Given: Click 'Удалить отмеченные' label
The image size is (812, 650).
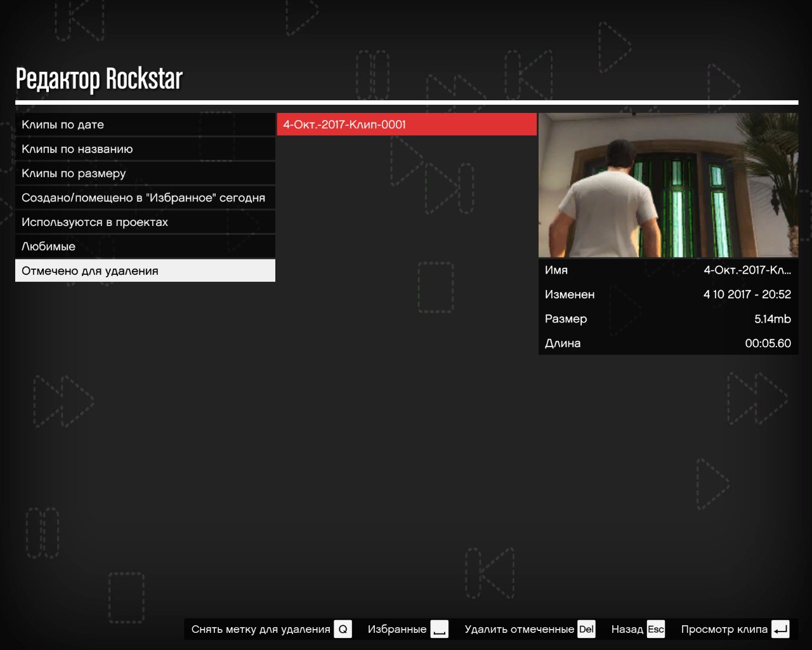Looking at the screenshot, I should (x=519, y=629).
